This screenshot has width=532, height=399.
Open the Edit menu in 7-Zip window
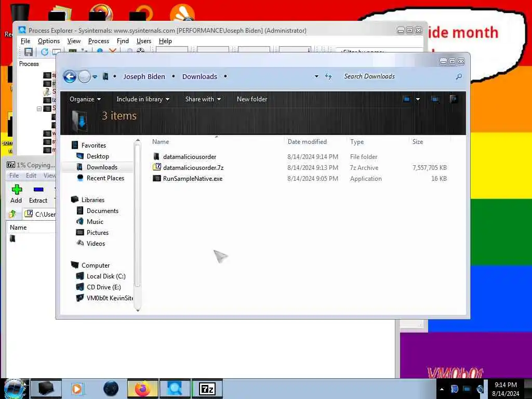tap(31, 176)
